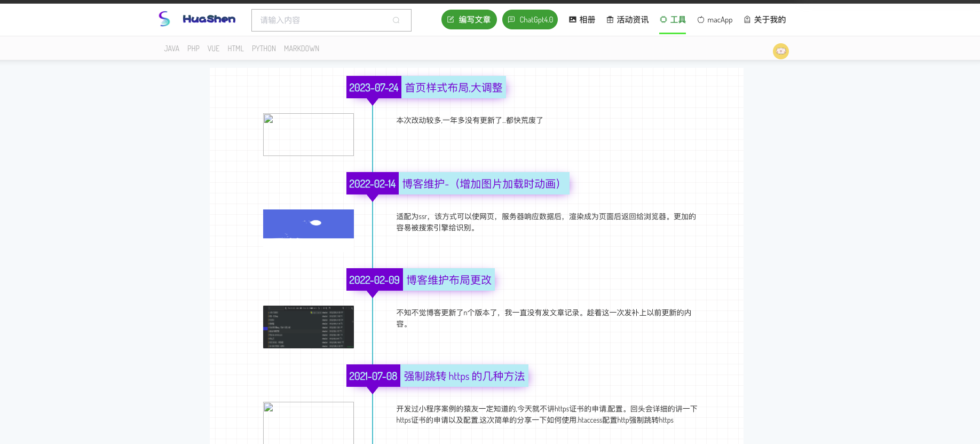Click the profile icon beside 关于我的
Screen dimensions: 980x444
[747, 20]
